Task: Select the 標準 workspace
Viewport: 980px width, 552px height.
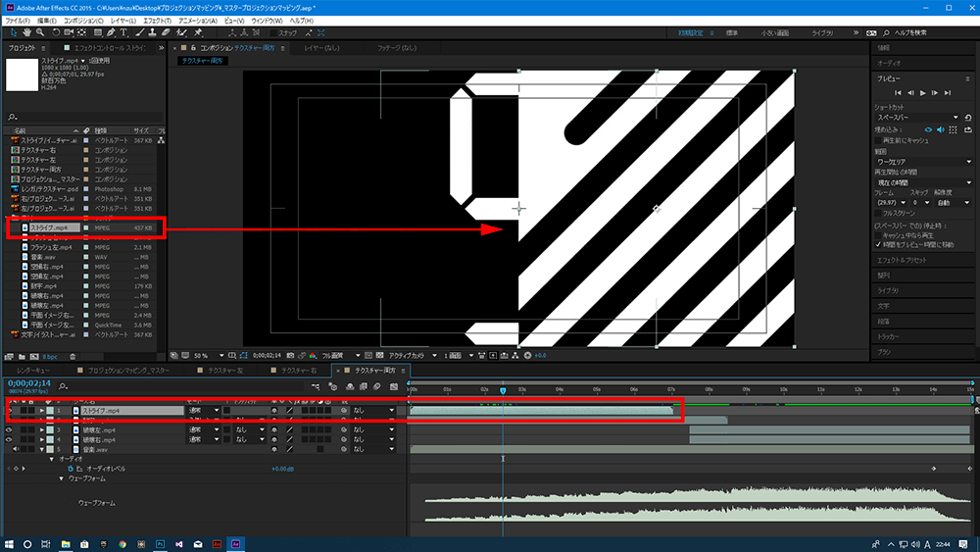Action: pos(732,32)
